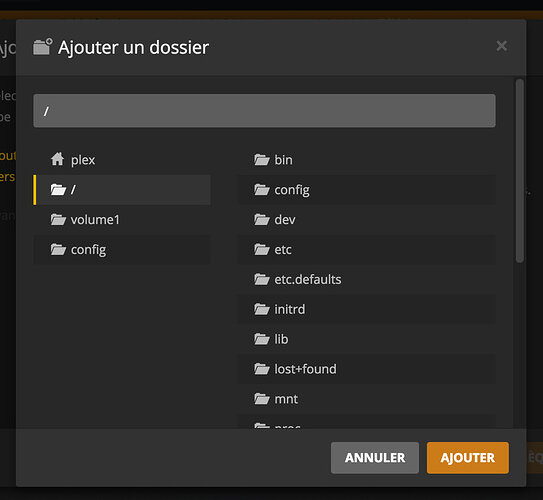The image size is (543, 500).
Task: Open the lib folder
Action: click(366, 339)
